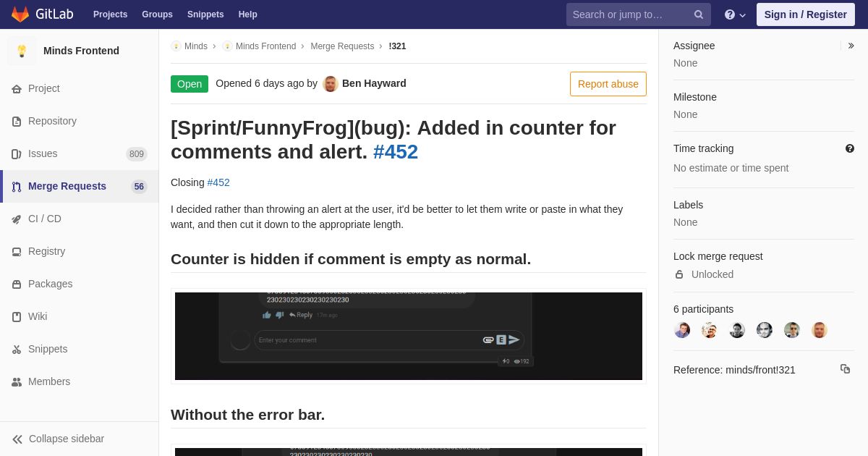Click the Packages icon
Image resolution: width=868 pixels, height=456 pixels.
(x=17, y=284)
